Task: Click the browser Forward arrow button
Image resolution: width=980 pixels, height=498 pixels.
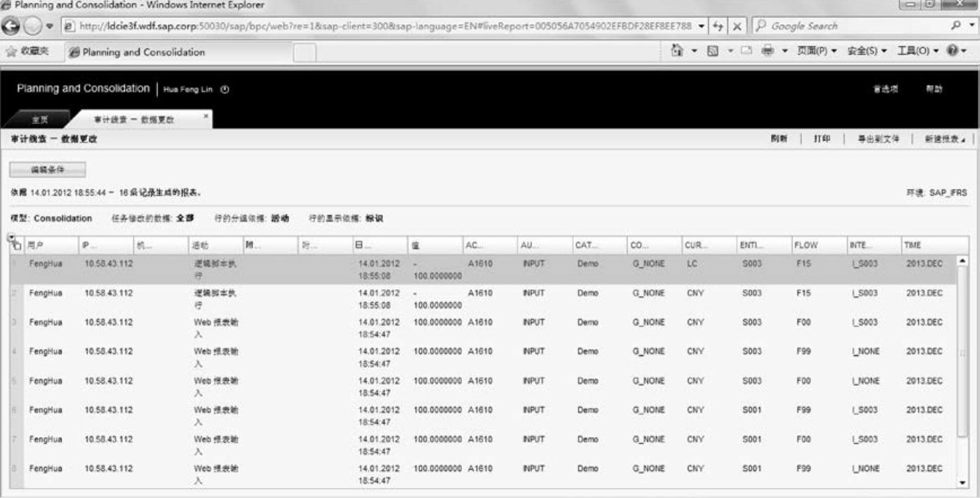Action: coord(32,26)
